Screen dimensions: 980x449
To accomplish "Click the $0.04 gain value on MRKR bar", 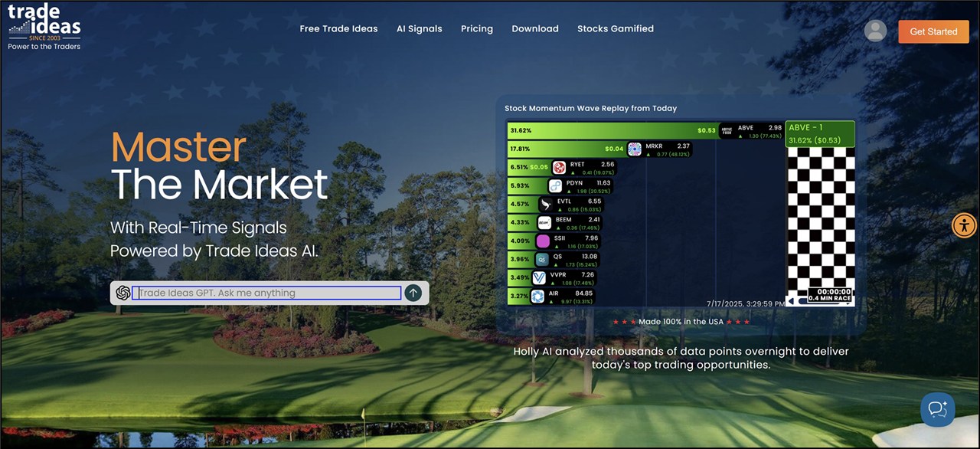I will [614, 149].
